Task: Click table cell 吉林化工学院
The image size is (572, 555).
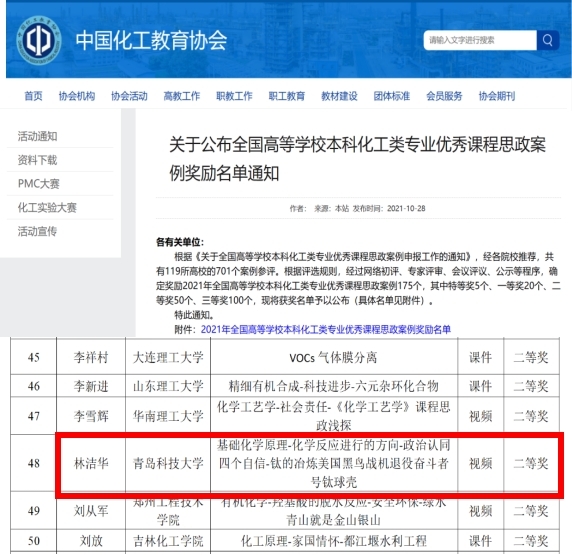Action: 168,541
